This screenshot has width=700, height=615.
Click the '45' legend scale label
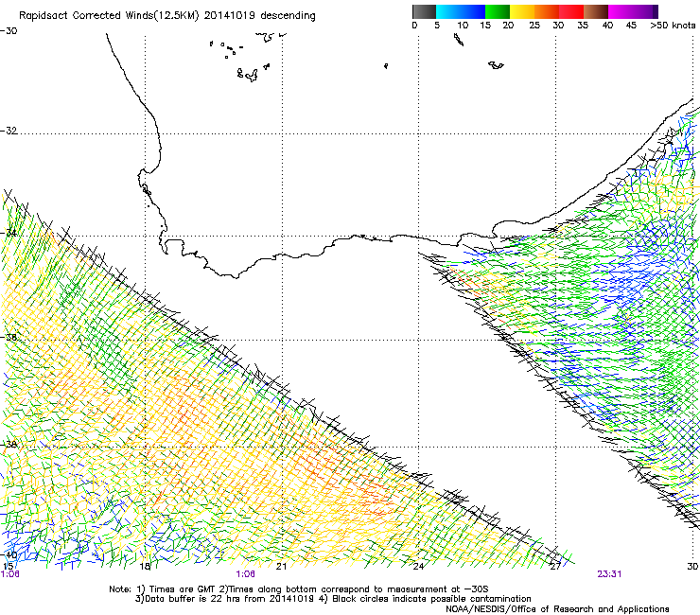[x=631, y=26]
